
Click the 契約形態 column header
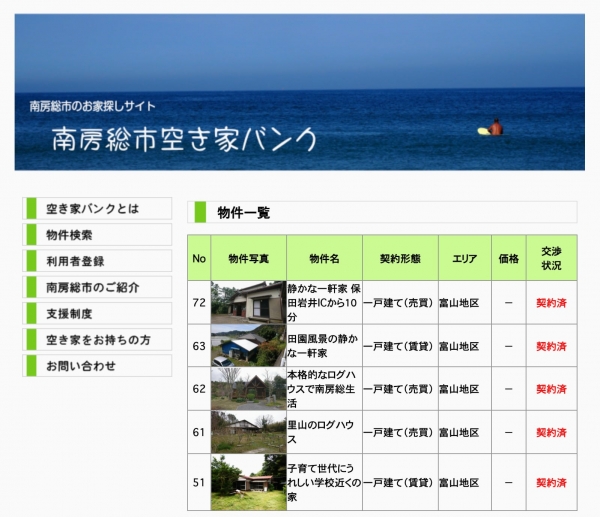[400, 258]
